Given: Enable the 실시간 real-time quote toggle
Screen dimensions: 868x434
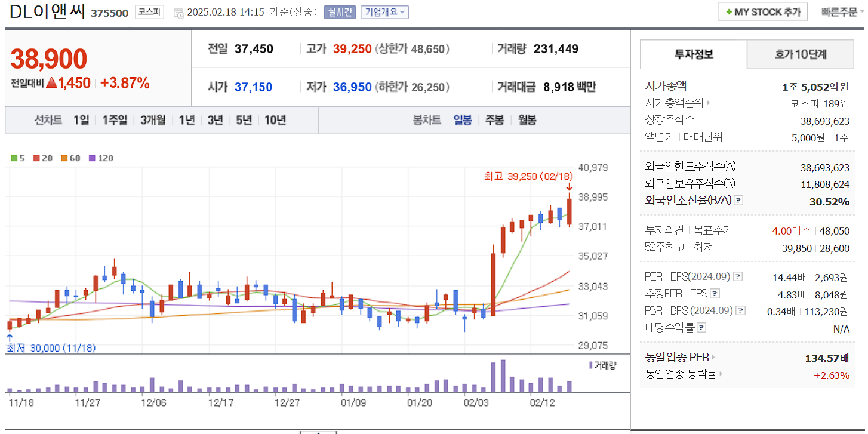Looking at the screenshot, I should (338, 13).
